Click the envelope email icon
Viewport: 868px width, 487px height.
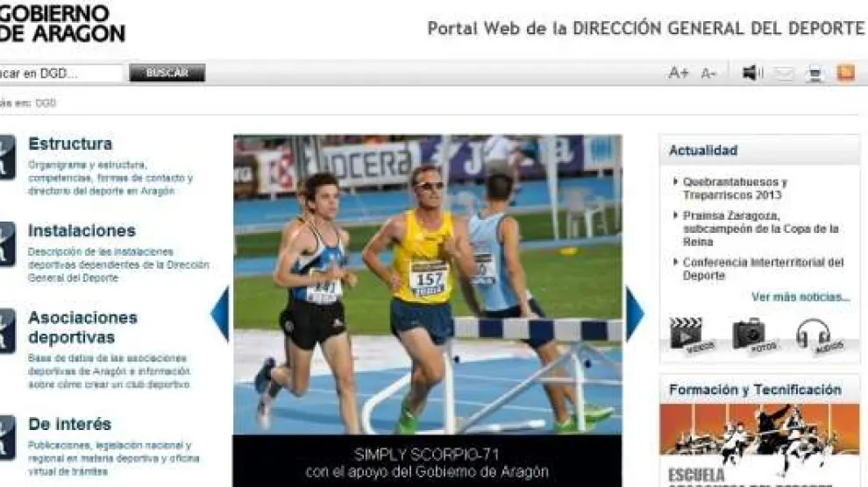point(784,74)
